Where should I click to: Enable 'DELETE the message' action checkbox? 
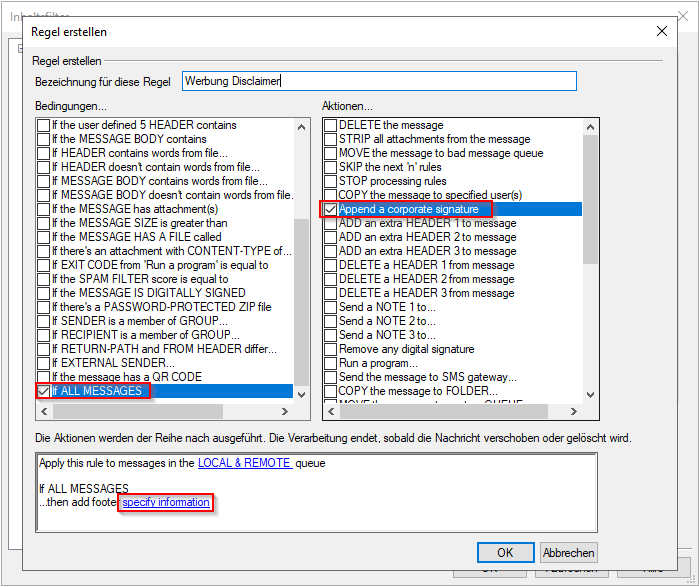(331, 125)
